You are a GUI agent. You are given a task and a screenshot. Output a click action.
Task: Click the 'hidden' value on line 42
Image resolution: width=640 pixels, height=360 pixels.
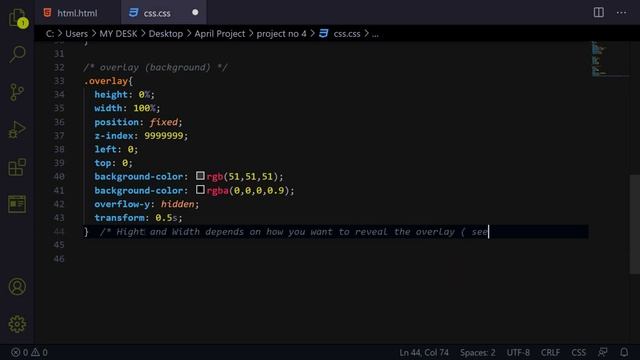tap(177, 204)
